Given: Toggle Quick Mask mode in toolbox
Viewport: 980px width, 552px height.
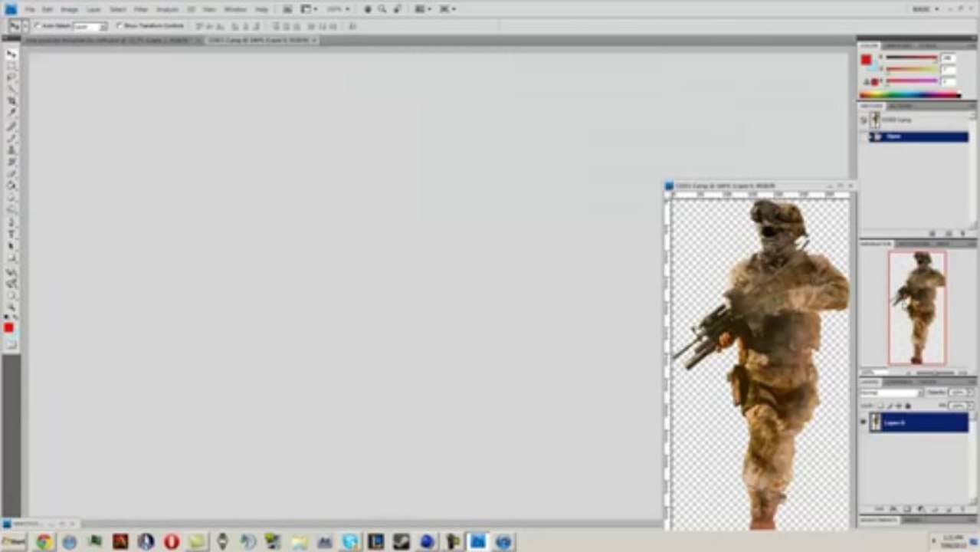Looking at the screenshot, I should (x=11, y=345).
